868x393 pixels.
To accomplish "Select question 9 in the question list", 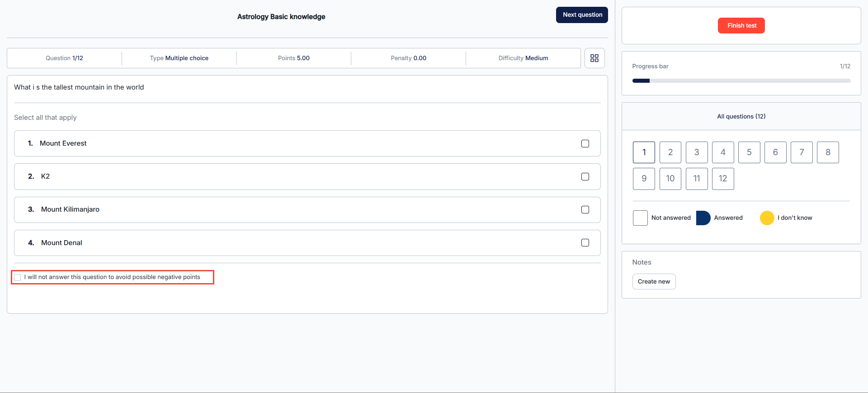I will point(644,179).
